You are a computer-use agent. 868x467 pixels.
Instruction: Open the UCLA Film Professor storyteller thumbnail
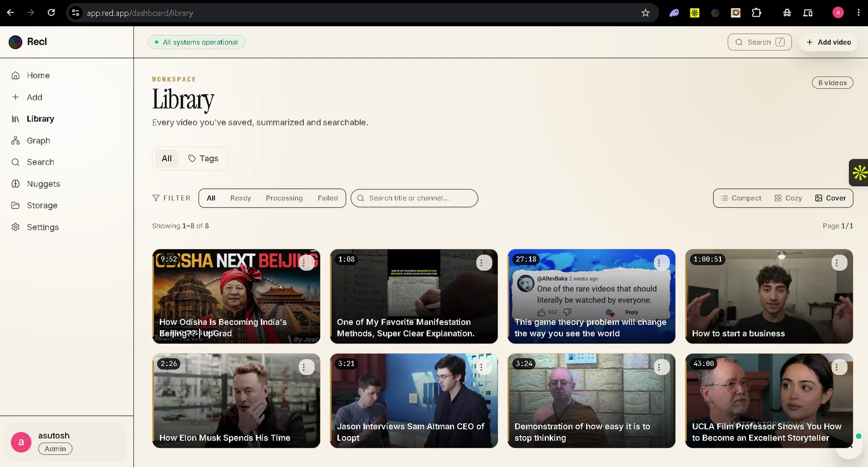coord(769,401)
